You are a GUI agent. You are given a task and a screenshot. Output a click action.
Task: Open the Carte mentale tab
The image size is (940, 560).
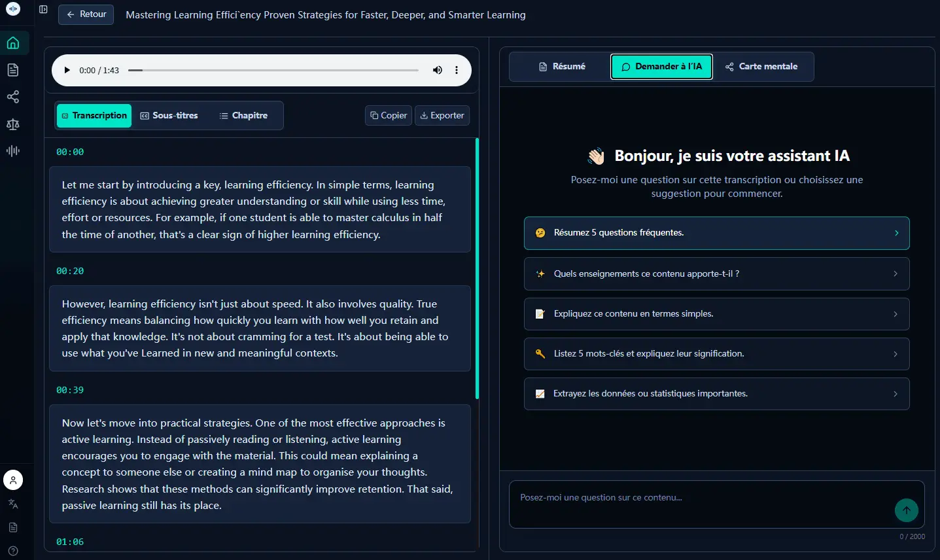coord(761,67)
